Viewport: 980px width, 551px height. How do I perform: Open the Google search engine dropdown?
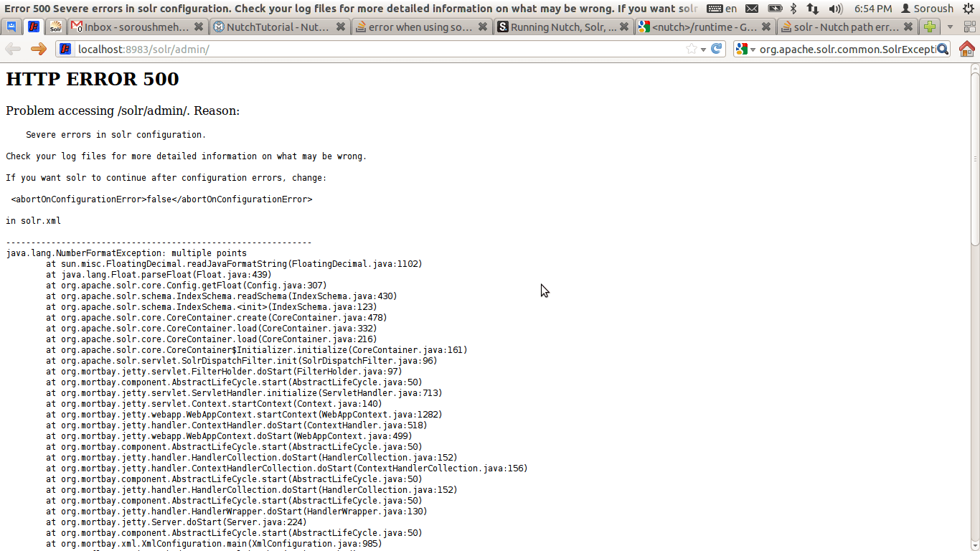[746, 49]
